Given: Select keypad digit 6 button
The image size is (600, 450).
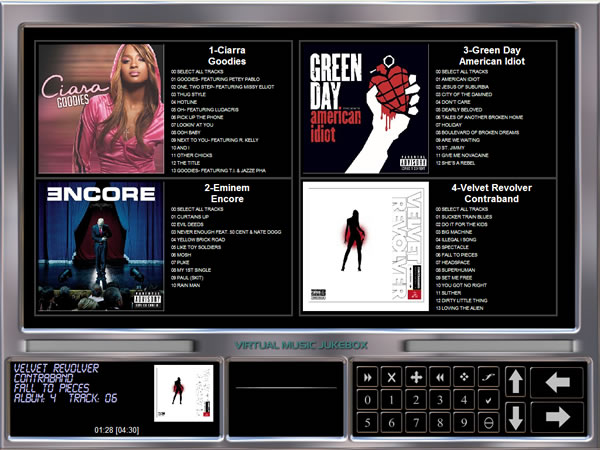Looking at the screenshot, I should click(391, 422).
